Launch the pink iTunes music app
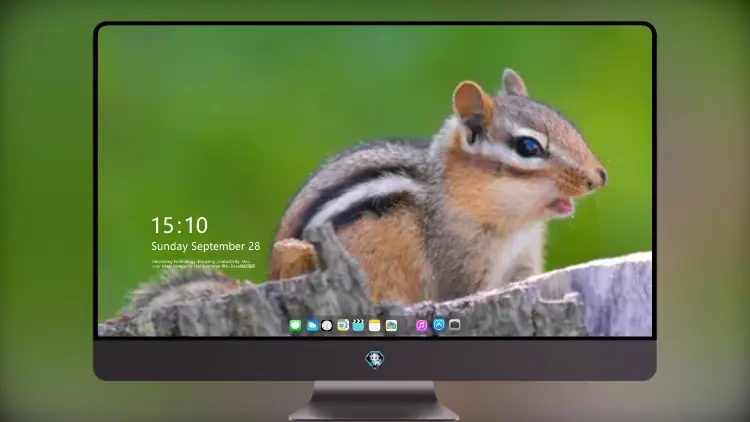Screen dimensions: 750x422 [x=421, y=326]
